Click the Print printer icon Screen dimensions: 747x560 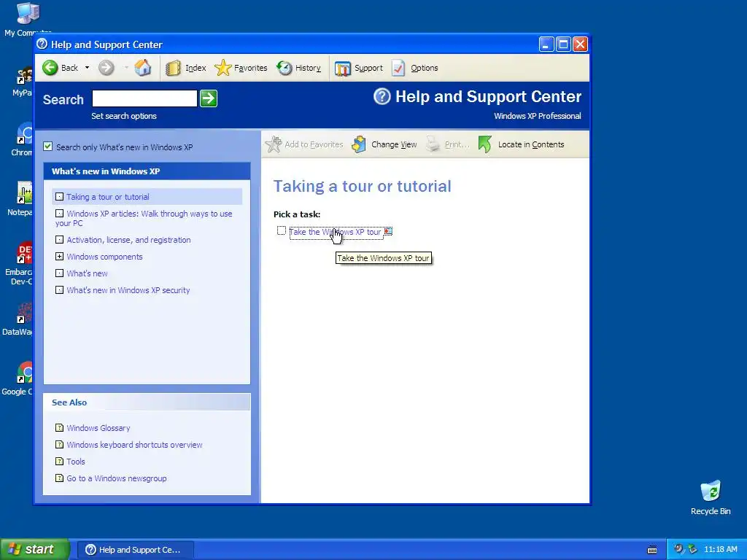[x=433, y=144]
